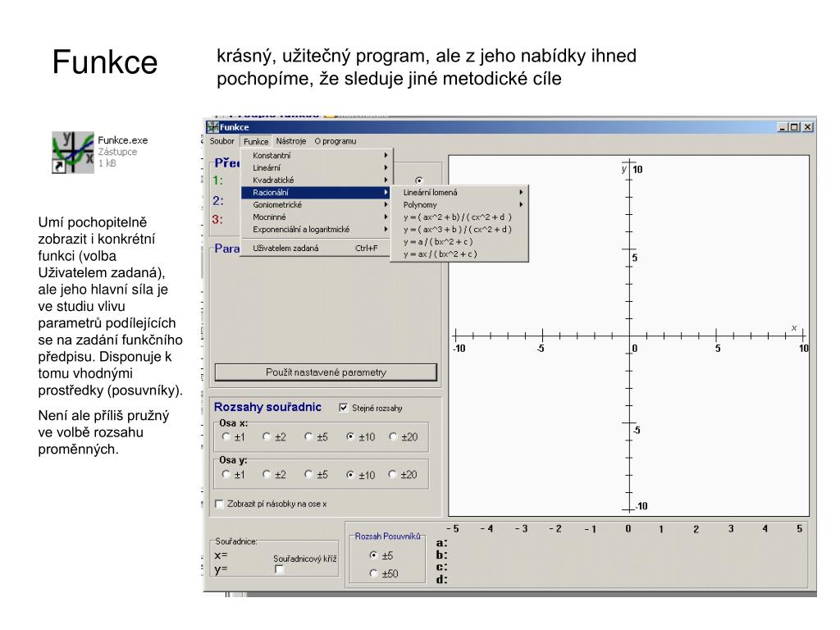Screen dimensions: 840x630
Task: Set Osa y range to ±1
Action: pos(226,474)
